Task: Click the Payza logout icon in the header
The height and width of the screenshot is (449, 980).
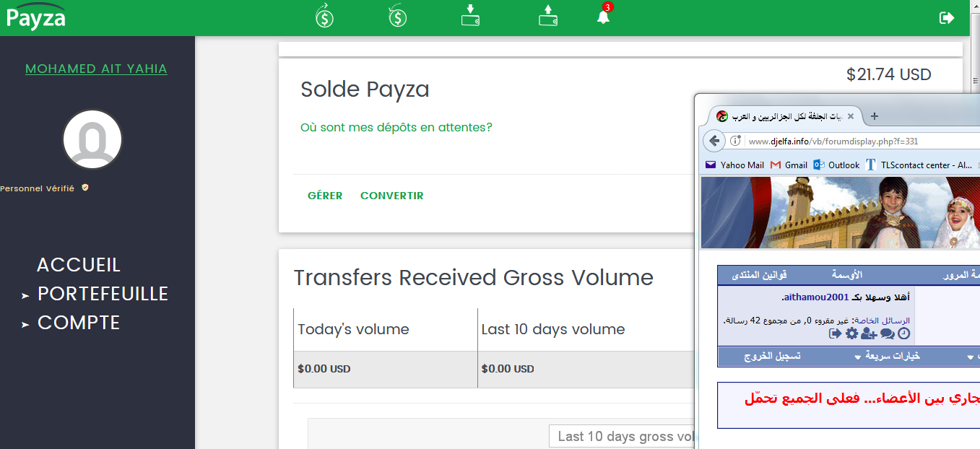Action: click(947, 17)
